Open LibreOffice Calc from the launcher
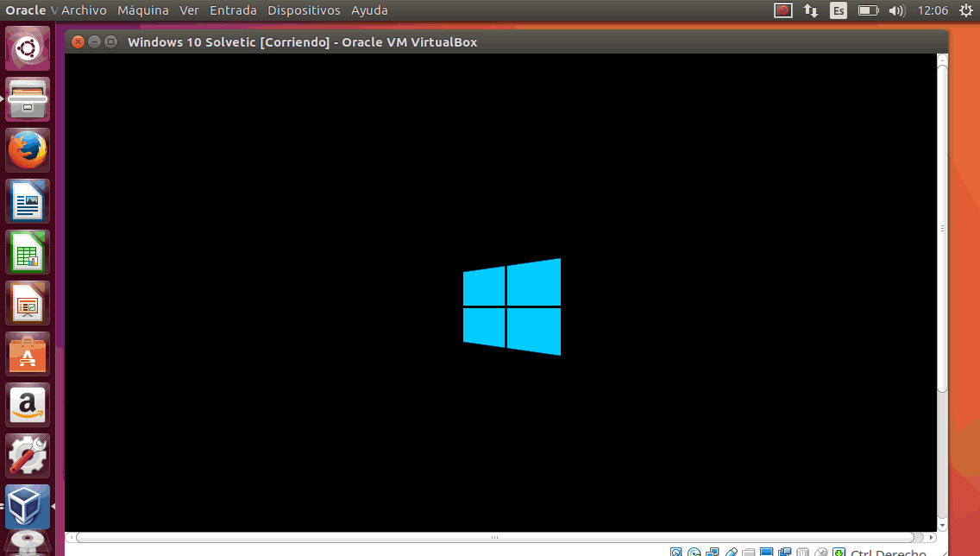 click(28, 252)
